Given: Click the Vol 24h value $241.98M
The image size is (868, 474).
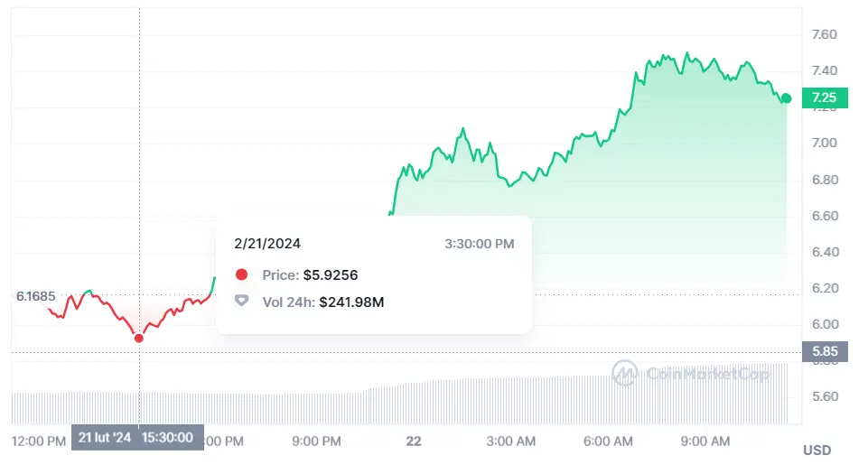Looking at the screenshot, I should click(x=351, y=302).
